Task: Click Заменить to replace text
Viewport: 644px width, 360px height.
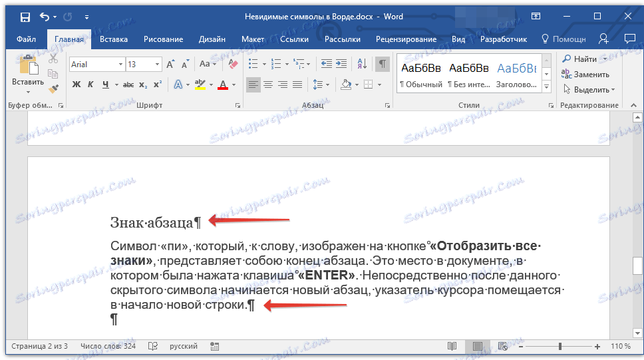Action: [585, 75]
